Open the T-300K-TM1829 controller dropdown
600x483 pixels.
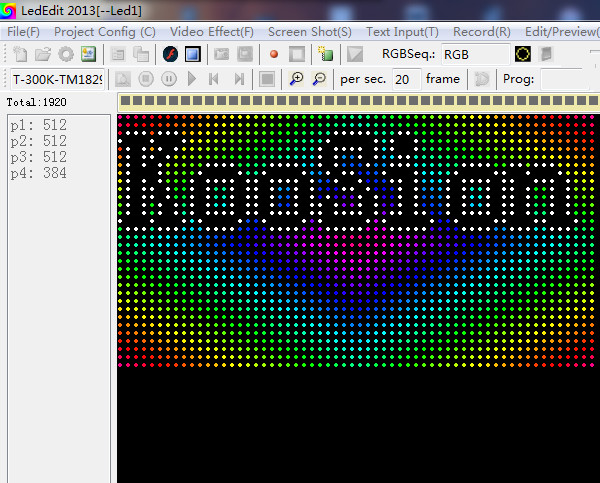[x=57, y=79]
